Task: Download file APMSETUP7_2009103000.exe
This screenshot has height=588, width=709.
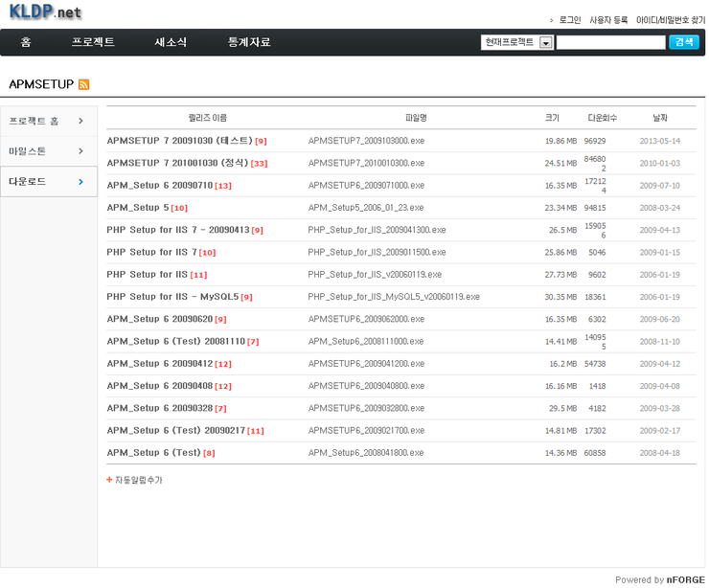Action: click(x=366, y=141)
